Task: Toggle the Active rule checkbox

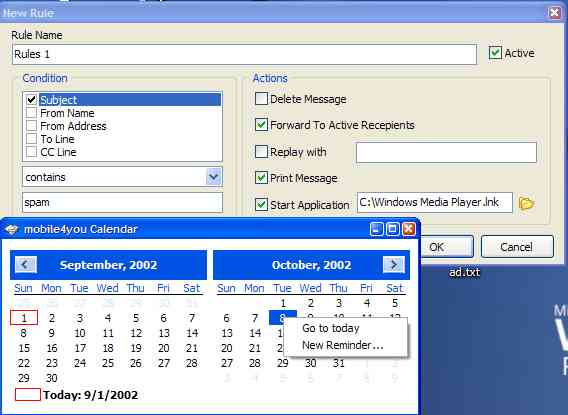Action: (x=495, y=53)
